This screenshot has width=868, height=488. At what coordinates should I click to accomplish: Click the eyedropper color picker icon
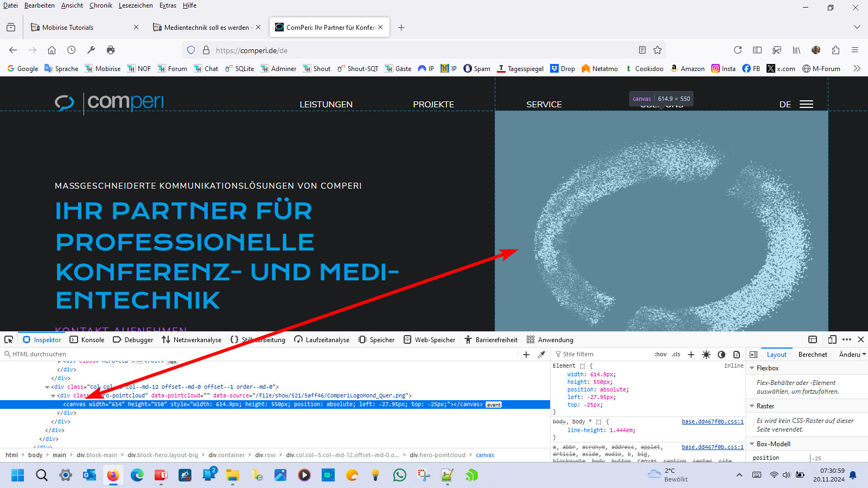[541, 355]
